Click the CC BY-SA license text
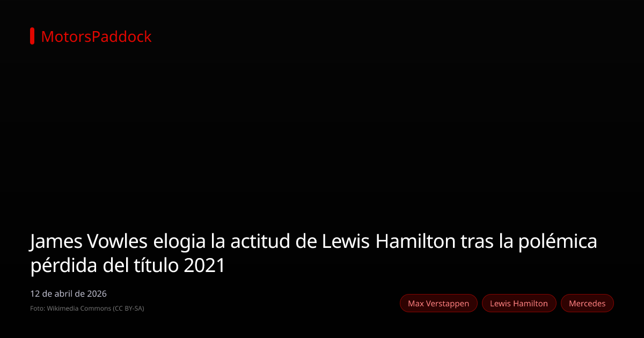644x338 pixels. (x=128, y=308)
